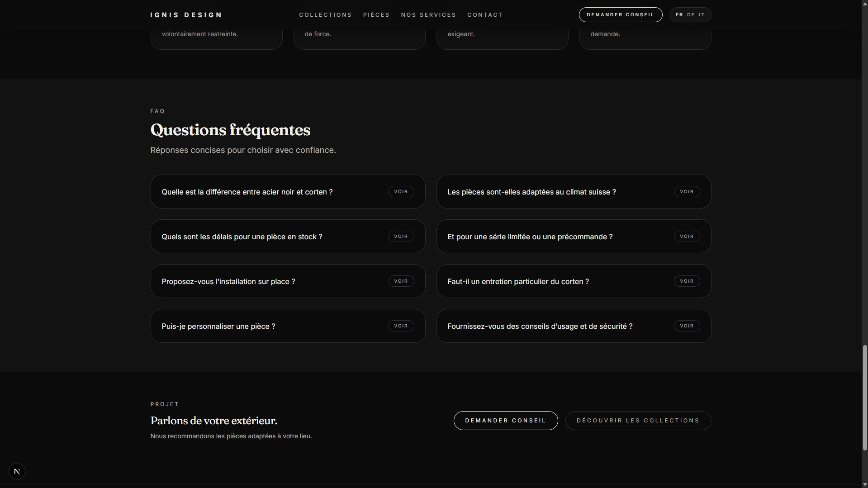Expand the délais pièce en stock question
Viewport: 868px width, 488px height.
point(401,237)
